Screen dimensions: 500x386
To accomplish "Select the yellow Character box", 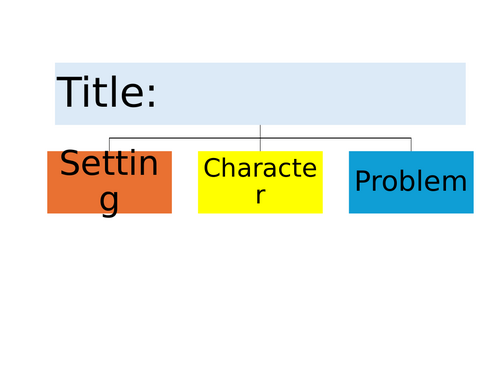I will (x=260, y=182).
